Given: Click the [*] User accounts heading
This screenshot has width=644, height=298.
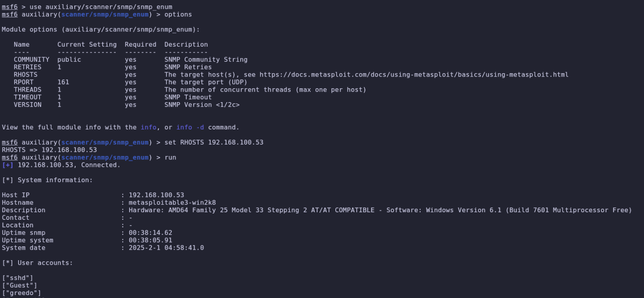Looking at the screenshot, I should click(38, 263).
